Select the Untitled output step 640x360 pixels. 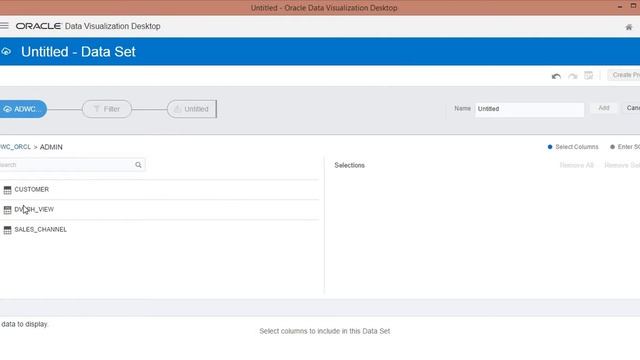point(191,109)
